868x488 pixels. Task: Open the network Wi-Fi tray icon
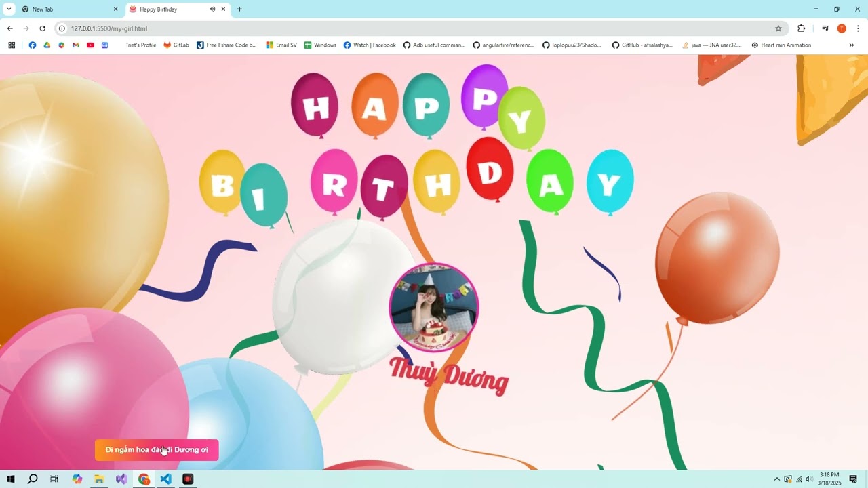pyautogui.click(x=799, y=479)
